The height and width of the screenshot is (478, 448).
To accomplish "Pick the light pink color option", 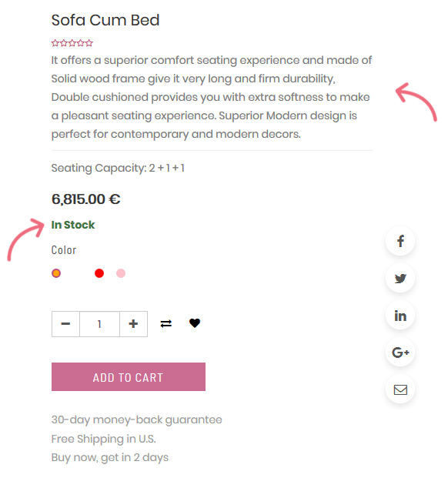I will click(x=121, y=273).
